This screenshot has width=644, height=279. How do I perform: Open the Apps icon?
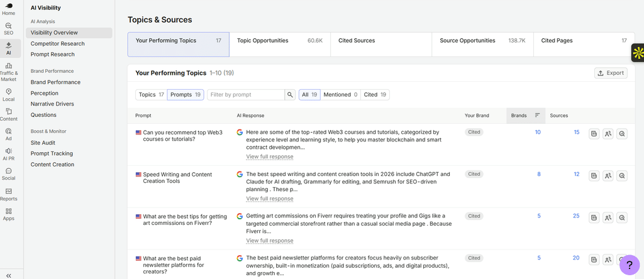pyautogui.click(x=9, y=214)
